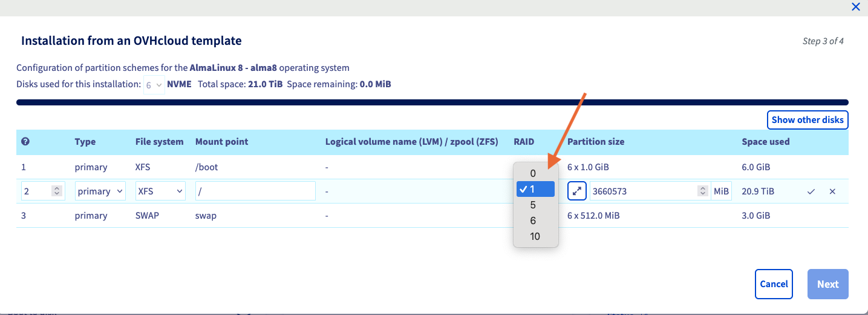
Task: Click the /boot mount point cell
Action: 207,167
